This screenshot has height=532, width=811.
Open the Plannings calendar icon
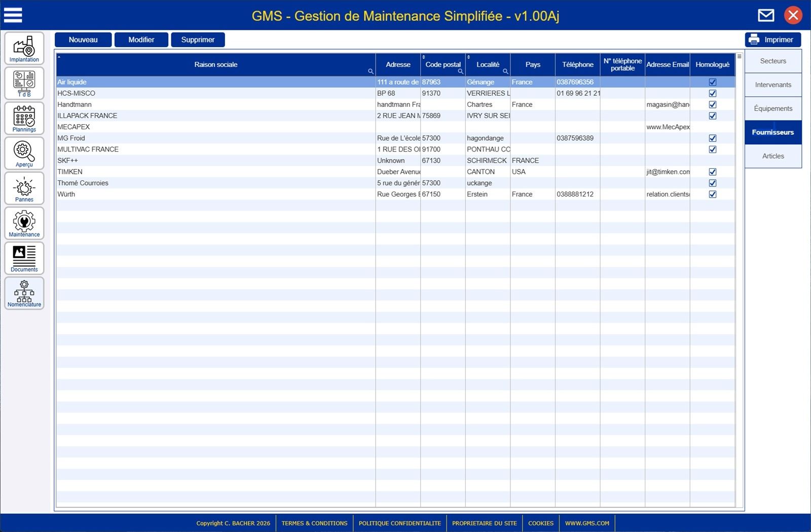[24, 119]
